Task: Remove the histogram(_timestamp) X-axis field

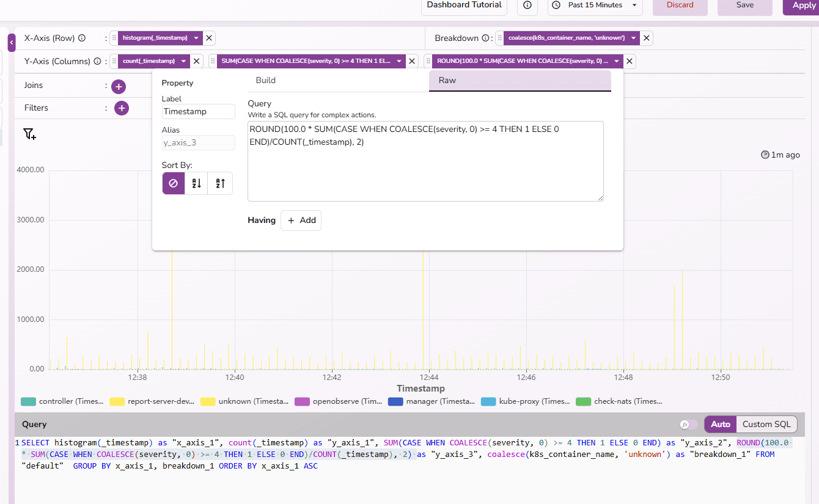Action: pyautogui.click(x=209, y=38)
